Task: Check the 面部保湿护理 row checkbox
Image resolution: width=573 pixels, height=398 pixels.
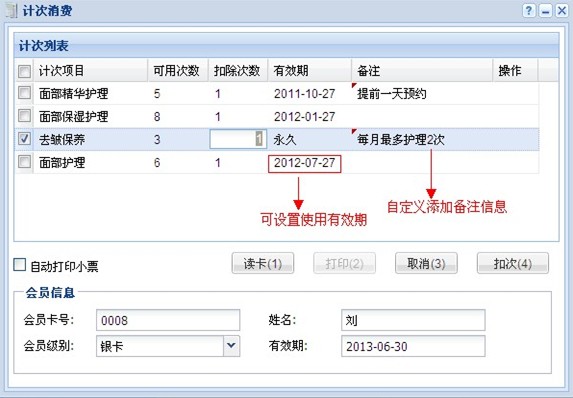Action: (24, 116)
